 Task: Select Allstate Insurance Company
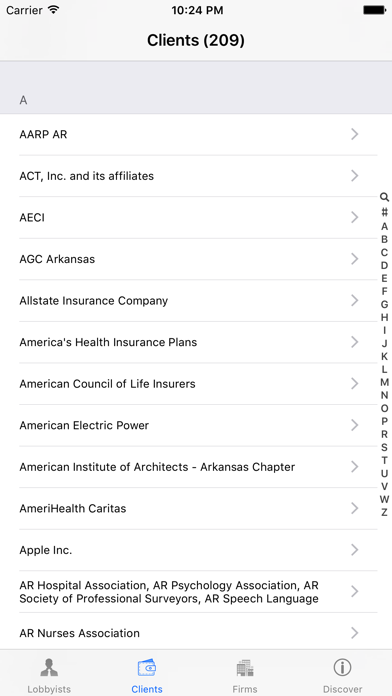[x=196, y=301]
